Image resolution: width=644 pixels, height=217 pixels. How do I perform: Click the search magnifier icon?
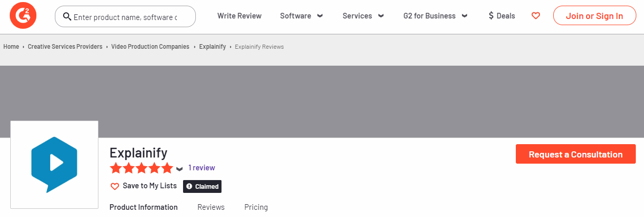(x=67, y=16)
